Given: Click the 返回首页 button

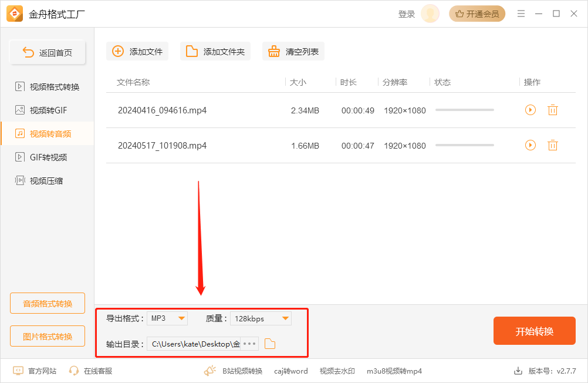Looking at the screenshot, I should click(x=48, y=52).
